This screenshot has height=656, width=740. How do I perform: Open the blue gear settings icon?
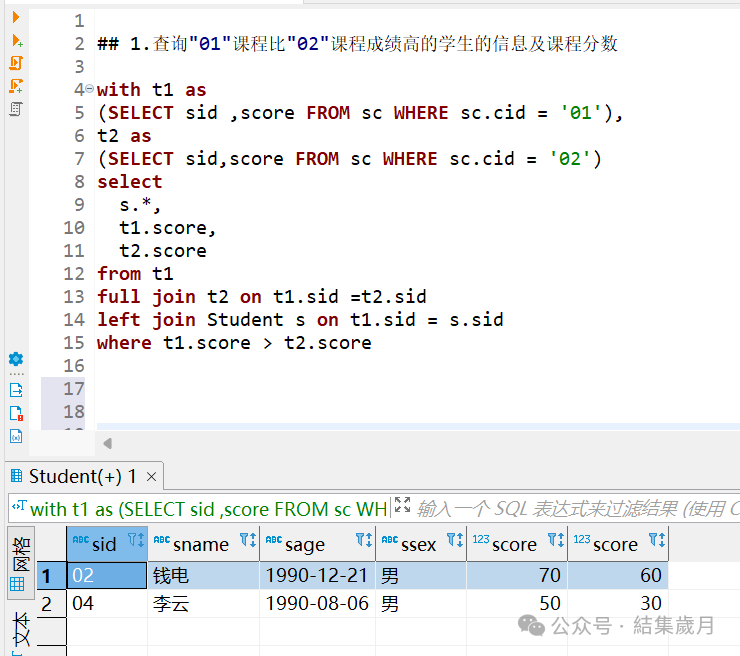click(16, 359)
